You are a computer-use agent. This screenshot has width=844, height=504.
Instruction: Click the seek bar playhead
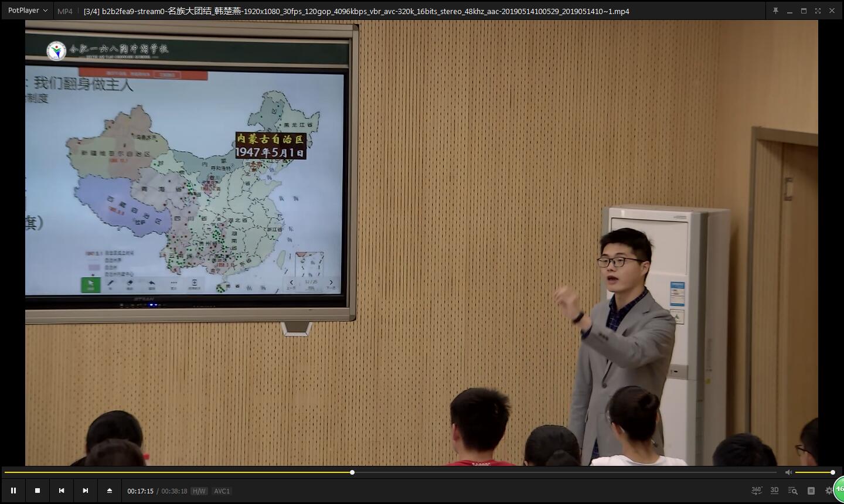tap(352, 472)
